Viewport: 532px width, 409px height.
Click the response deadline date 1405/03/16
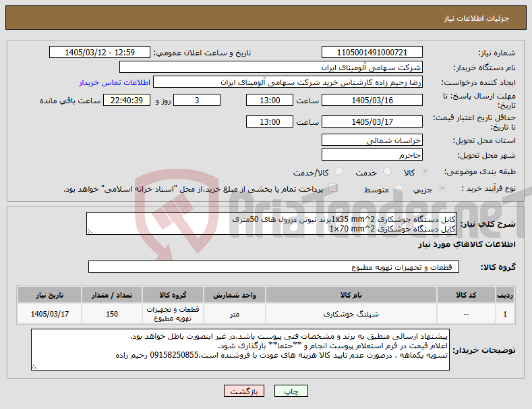pos(372,100)
